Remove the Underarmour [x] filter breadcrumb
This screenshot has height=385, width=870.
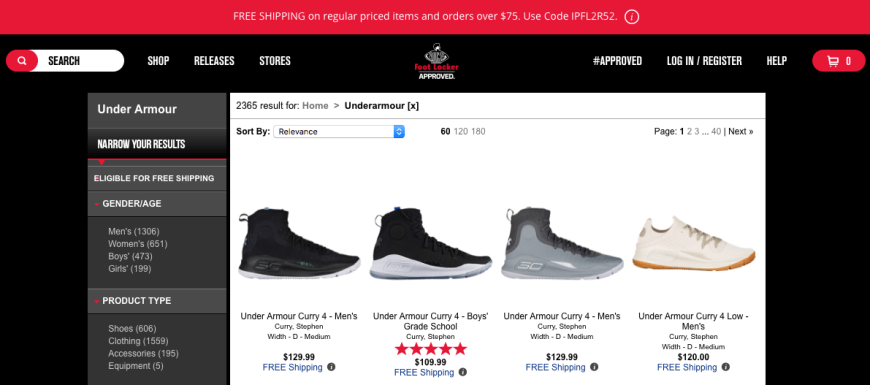click(382, 105)
